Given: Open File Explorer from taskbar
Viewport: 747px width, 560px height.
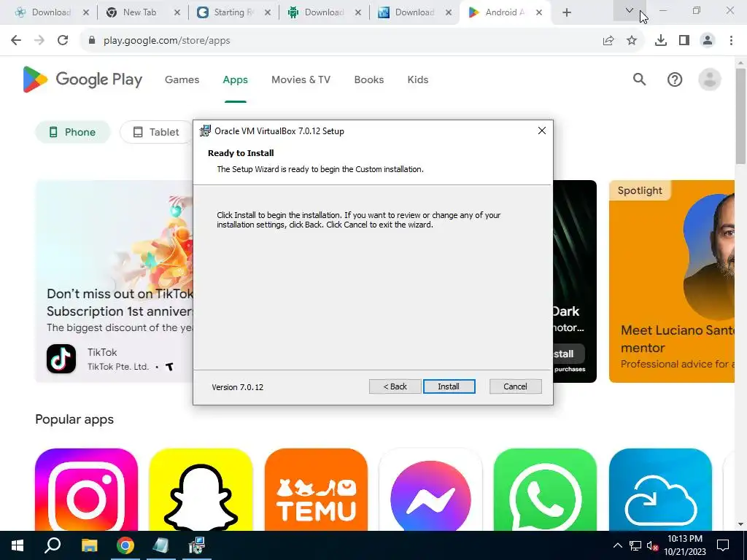Looking at the screenshot, I should [89, 545].
